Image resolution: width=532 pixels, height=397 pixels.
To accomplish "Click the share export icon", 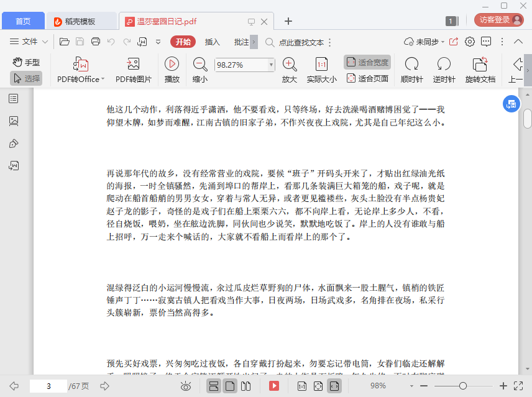I will pyautogui.click(x=454, y=42).
